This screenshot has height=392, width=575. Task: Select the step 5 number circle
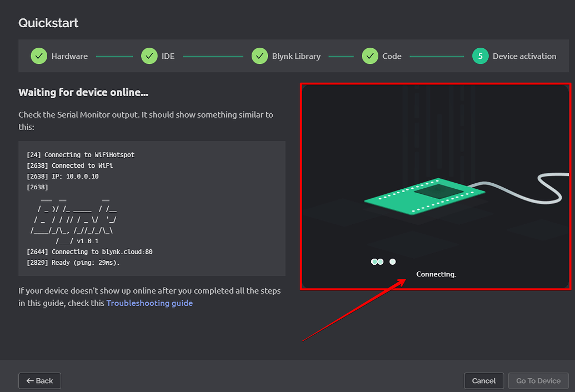(480, 56)
